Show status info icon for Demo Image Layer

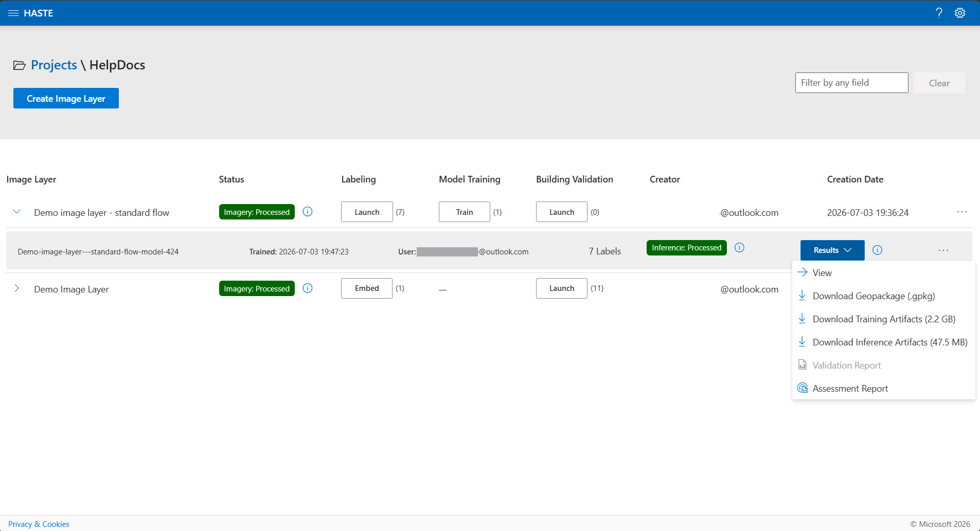pyautogui.click(x=308, y=288)
